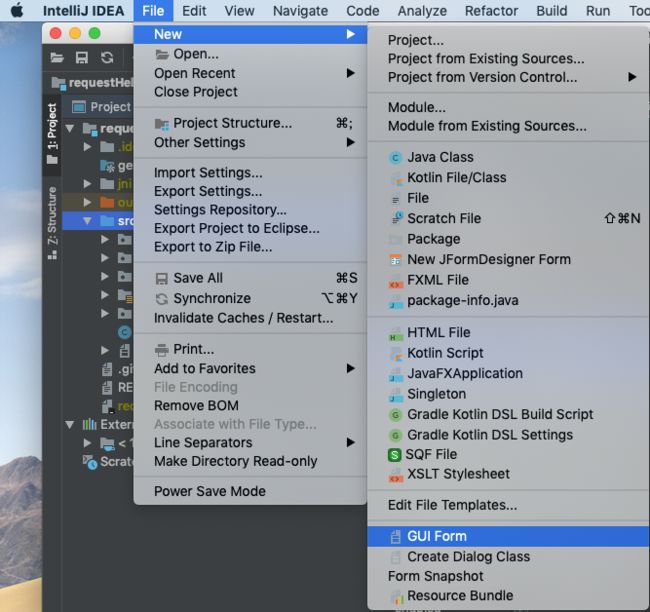Screen dimensions: 650x612
Task: Click Invalidate Caches / Restart...
Action: click(250, 318)
